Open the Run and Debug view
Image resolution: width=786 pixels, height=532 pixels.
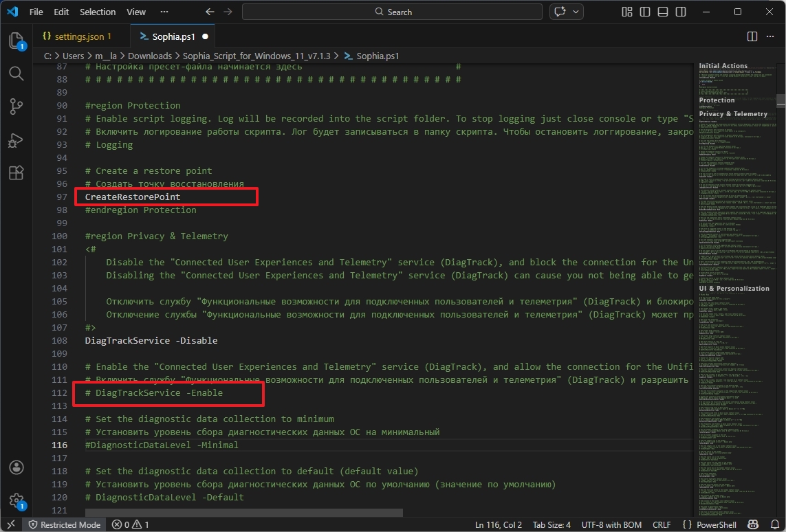17,140
